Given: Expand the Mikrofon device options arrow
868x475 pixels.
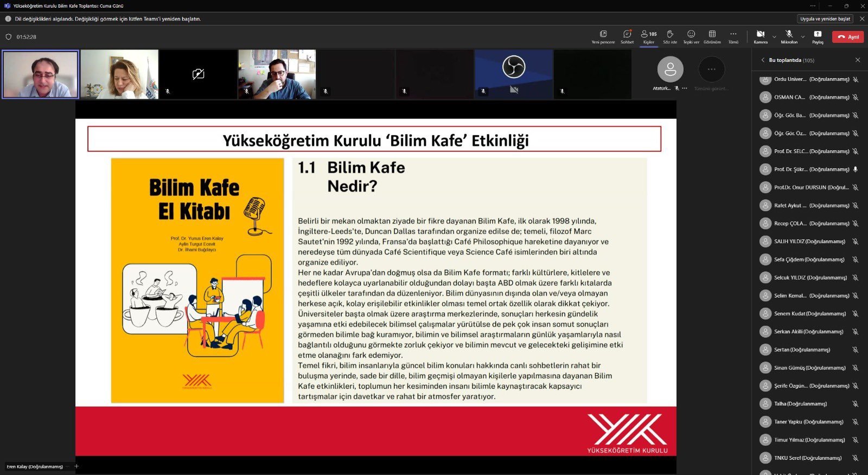Looking at the screenshot, I should tap(803, 37).
